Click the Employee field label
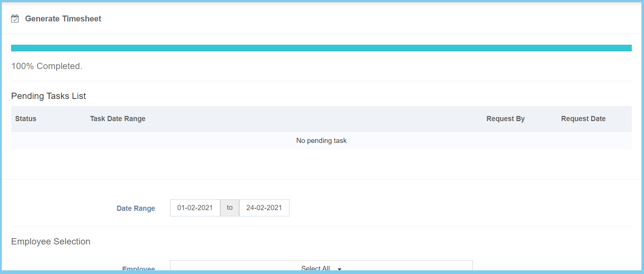The height and width of the screenshot is (274, 644). coord(139,268)
